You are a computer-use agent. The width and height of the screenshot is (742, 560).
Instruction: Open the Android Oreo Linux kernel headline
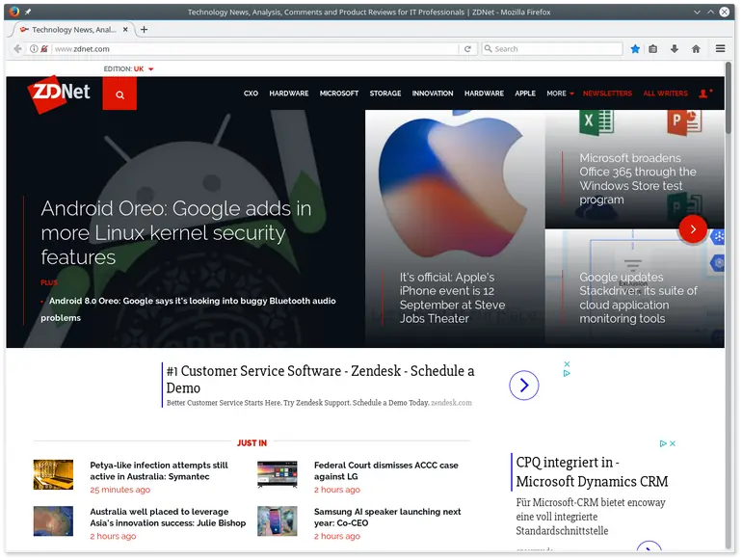176,232
